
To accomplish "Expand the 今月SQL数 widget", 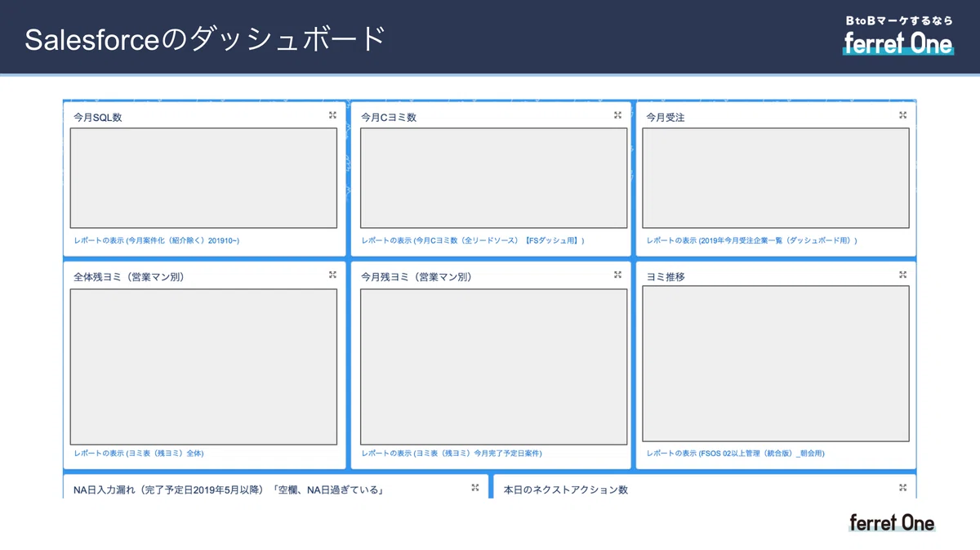I will tap(332, 115).
